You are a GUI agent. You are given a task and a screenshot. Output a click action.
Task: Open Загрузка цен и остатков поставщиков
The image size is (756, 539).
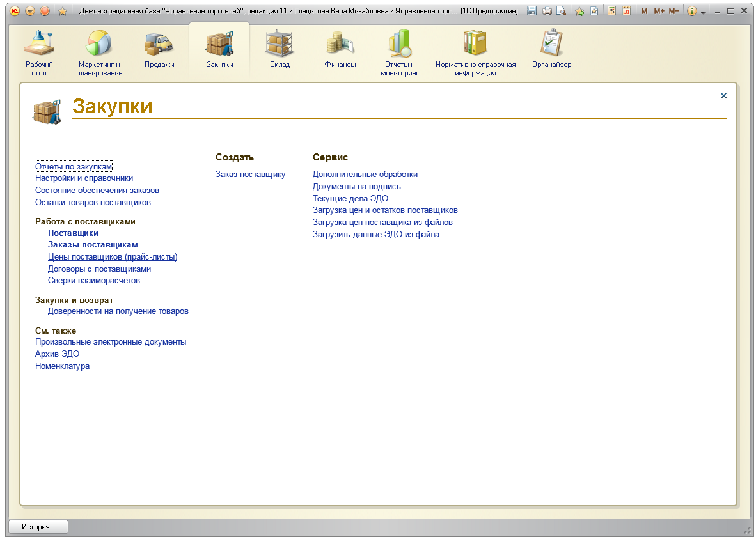pyautogui.click(x=385, y=210)
